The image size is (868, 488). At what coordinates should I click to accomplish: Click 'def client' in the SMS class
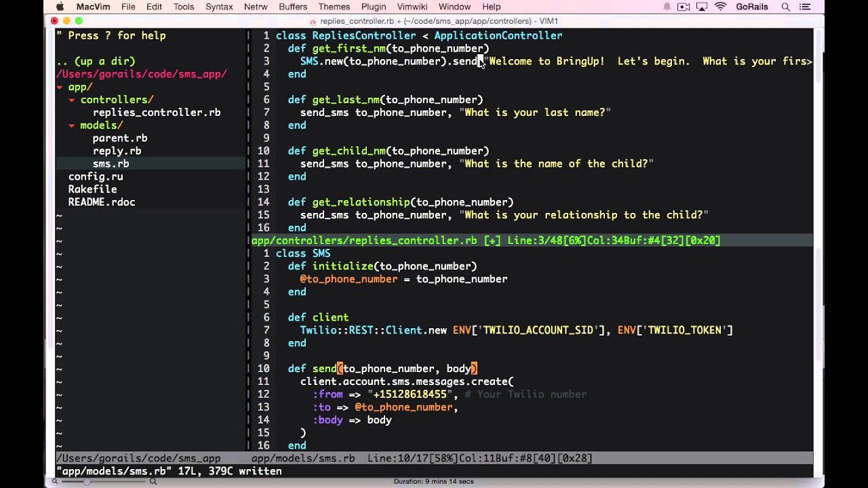coord(318,317)
